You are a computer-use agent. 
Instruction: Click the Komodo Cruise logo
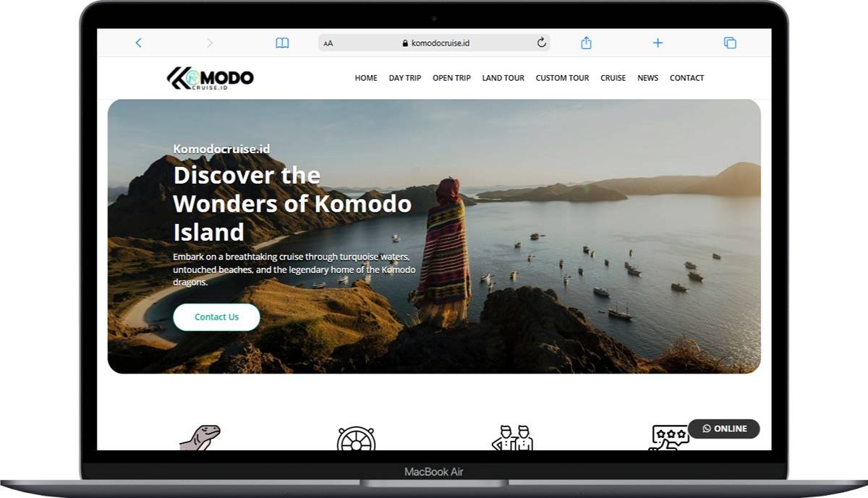(x=210, y=78)
